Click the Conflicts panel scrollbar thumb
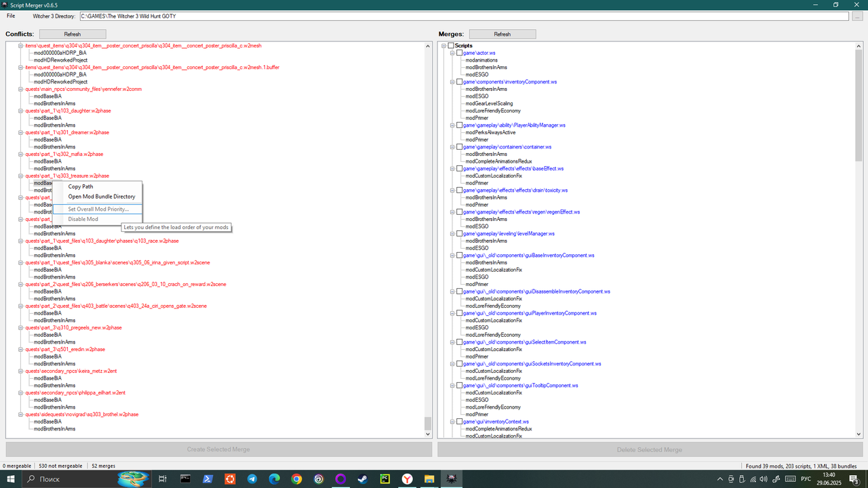Screen dimensions: 868x488 428,424
